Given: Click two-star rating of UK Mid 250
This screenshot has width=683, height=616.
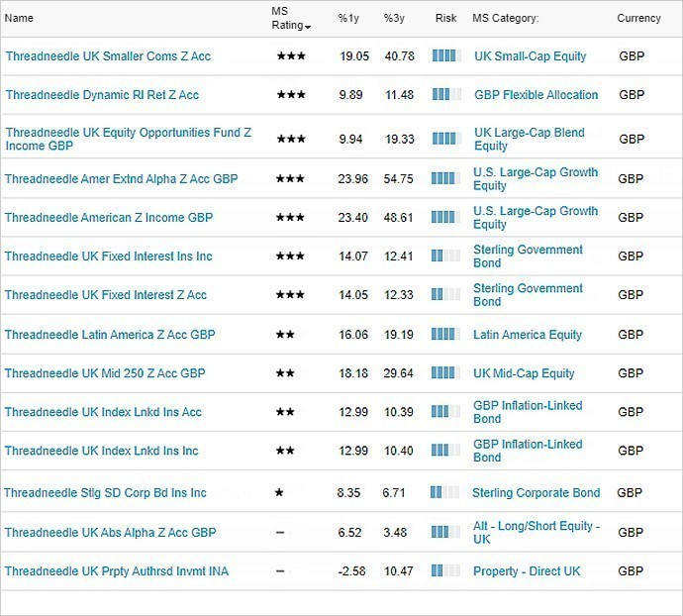Looking at the screenshot, I should pyautogui.click(x=285, y=373).
